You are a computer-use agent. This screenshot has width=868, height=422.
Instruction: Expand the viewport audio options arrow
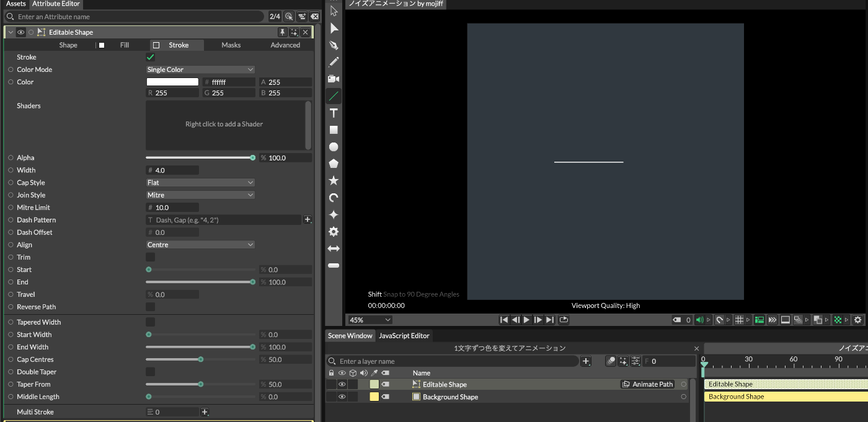[709, 320]
